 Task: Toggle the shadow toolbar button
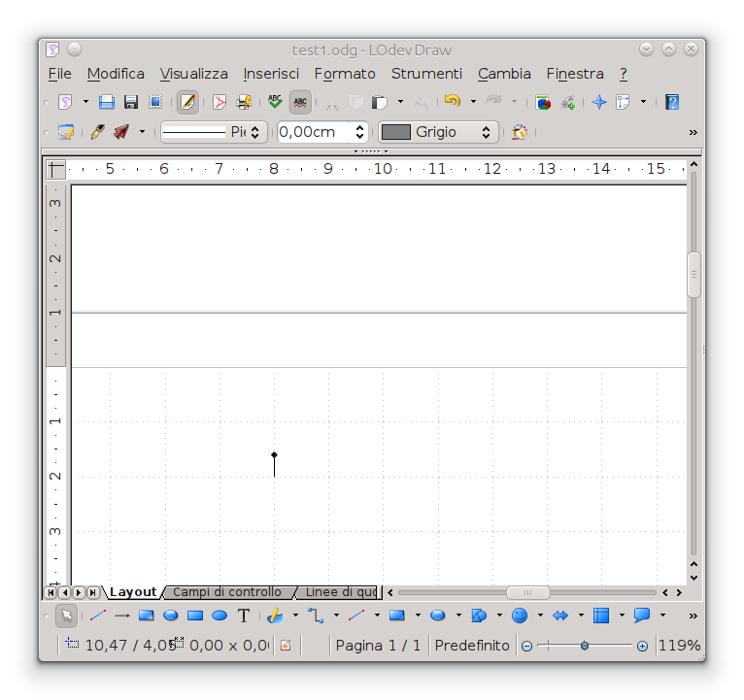pos(520,132)
